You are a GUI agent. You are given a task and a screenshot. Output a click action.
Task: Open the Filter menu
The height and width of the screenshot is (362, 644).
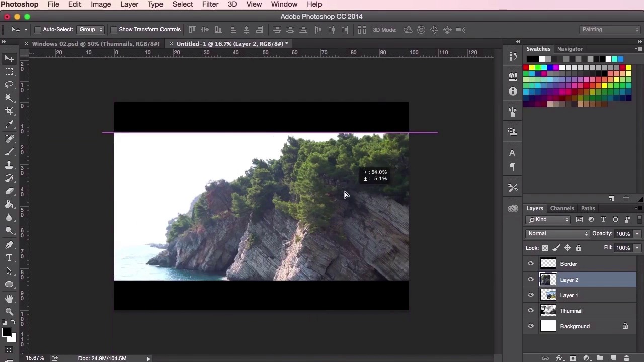pos(210,5)
